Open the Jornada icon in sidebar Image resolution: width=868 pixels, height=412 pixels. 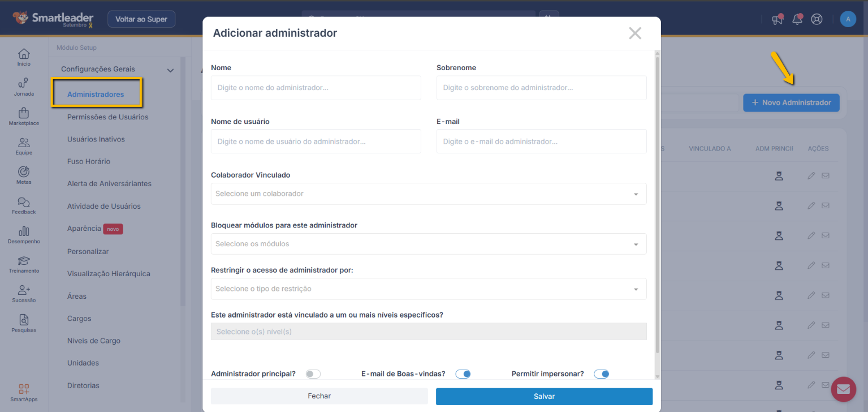click(24, 83)
